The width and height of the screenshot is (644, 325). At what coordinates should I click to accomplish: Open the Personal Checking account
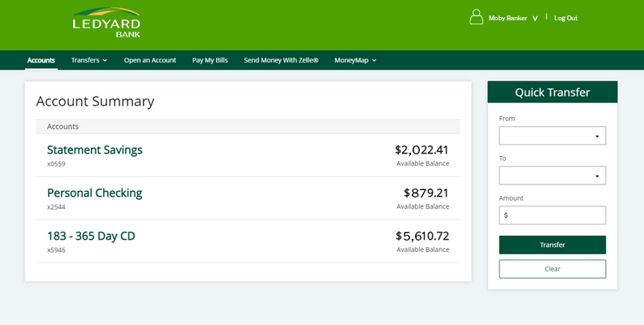pyautogui.click(x=94, y=193)
